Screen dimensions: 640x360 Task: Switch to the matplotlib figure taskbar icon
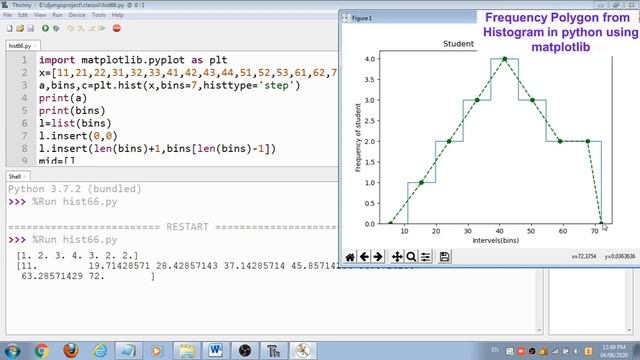303,351
